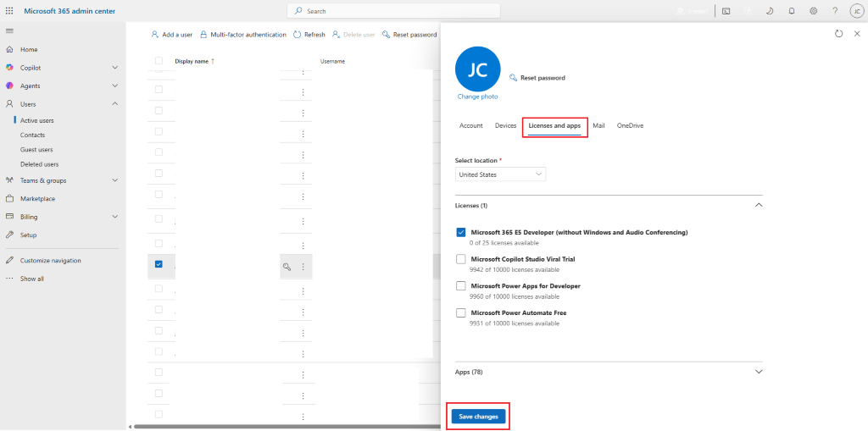Click the Save changes button
868x431 pixels.
478,417
